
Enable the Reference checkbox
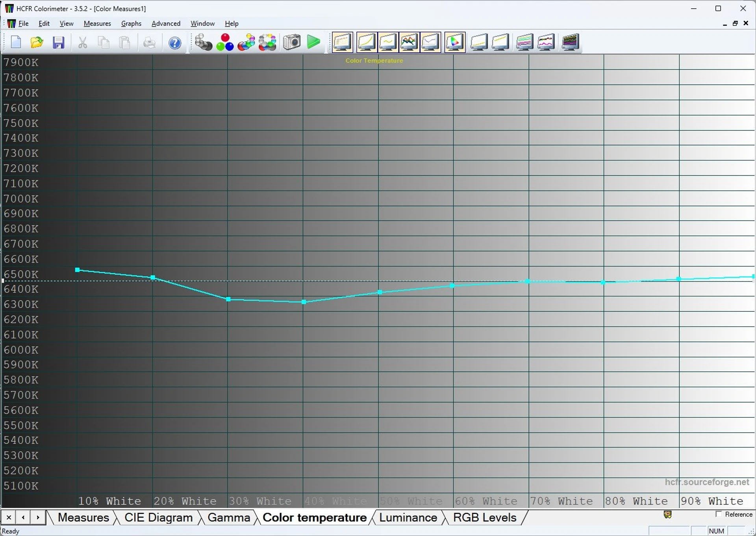pos(719,514)
